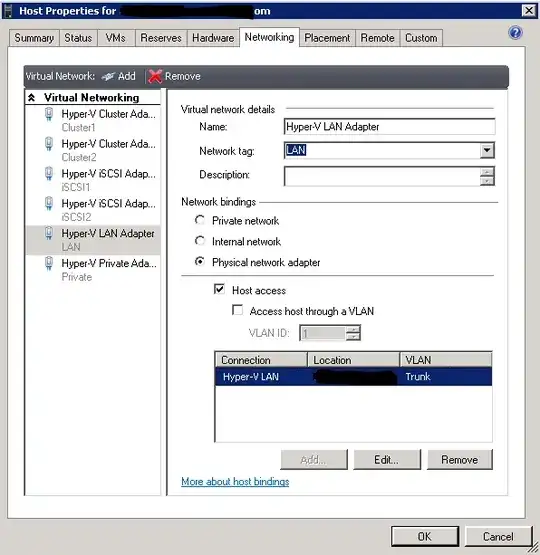Select Physical network adapter radio button

click(x=200, y=262)
